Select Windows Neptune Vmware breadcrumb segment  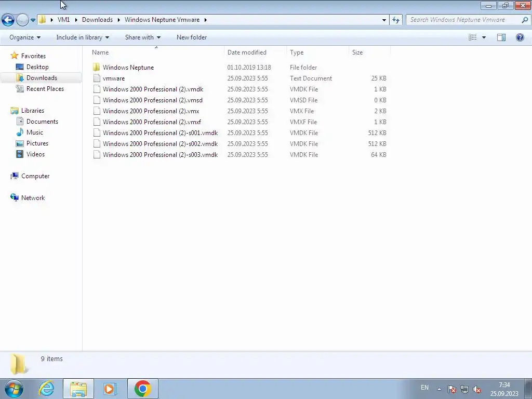(162, 20)
